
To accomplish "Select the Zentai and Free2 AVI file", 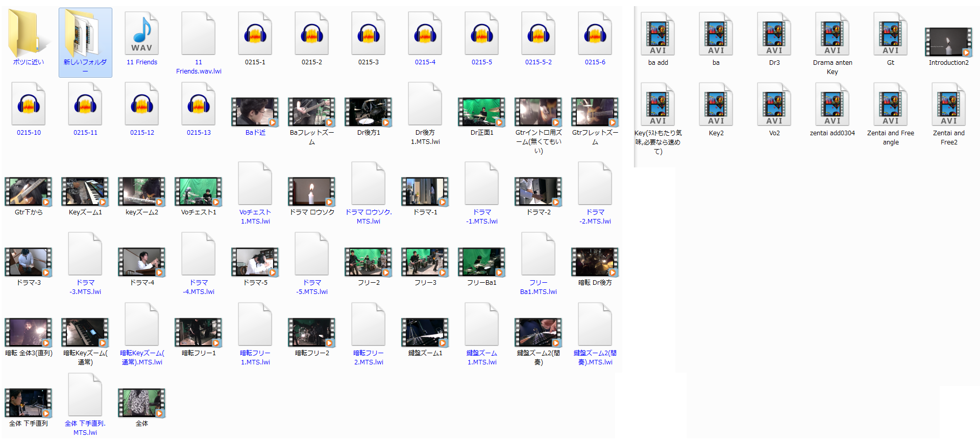I will (x=949, y=105).
